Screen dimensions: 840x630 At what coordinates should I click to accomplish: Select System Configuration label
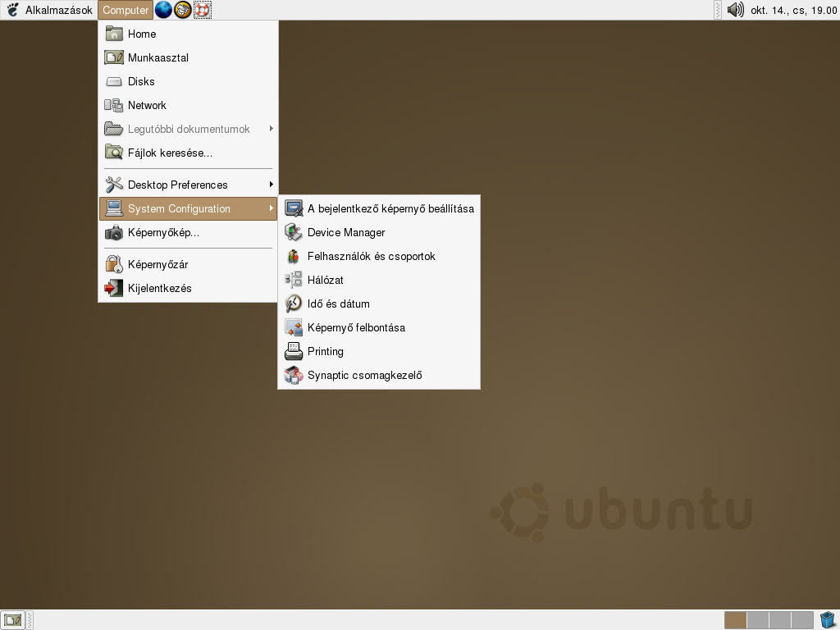point(179,209)
